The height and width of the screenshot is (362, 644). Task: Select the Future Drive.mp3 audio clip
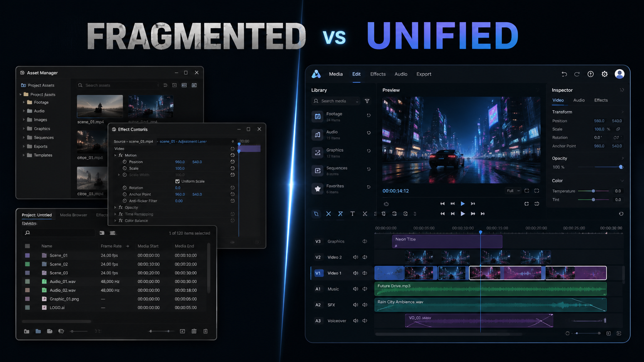point(490,289)
